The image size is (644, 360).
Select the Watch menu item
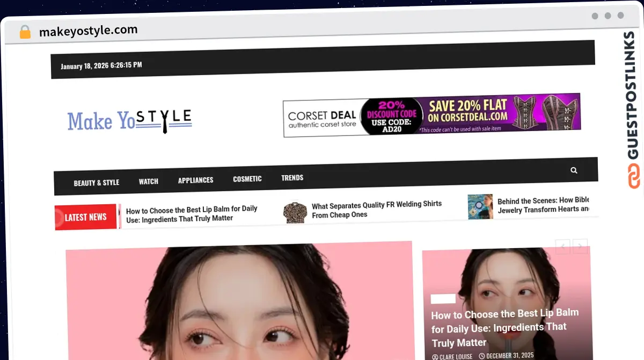coord(149,182)
